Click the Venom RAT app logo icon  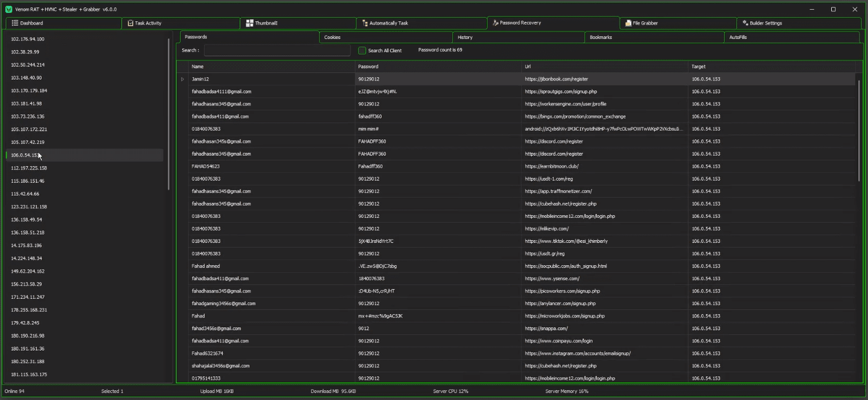(8, 9)
